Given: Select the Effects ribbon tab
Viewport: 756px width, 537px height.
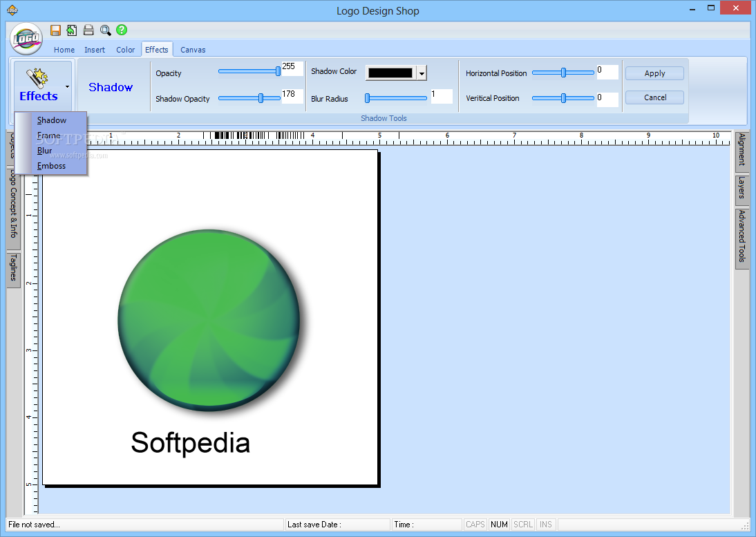Looking at the screenshot, I should [x=157, y=49].
